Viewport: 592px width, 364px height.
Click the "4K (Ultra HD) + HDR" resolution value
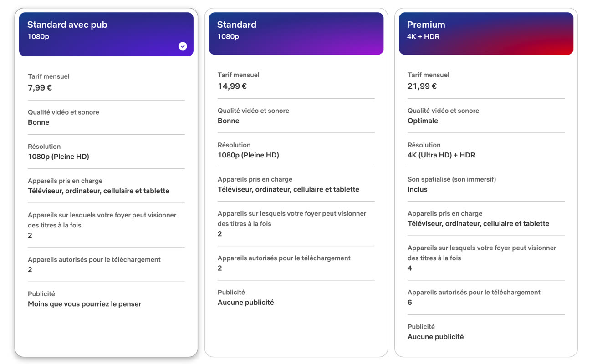tap(441, 155)
